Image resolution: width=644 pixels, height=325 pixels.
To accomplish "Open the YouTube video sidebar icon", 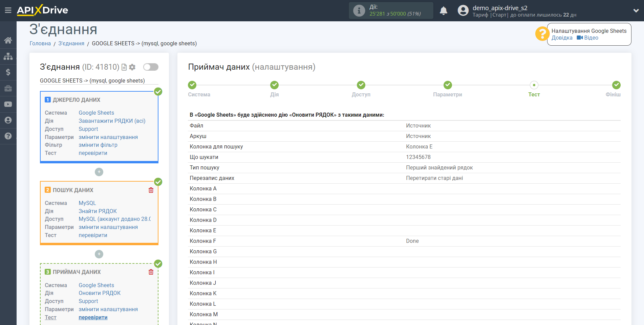I will [8, 104].
